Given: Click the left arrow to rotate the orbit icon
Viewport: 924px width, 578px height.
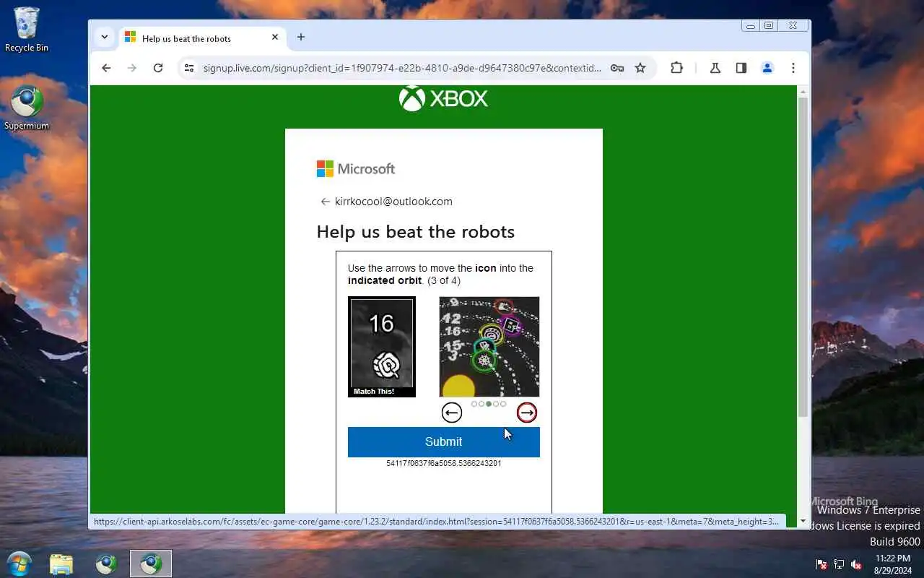Looking at the screenshot, I should click(452, 413).
